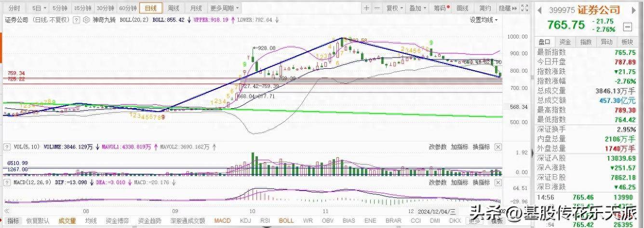Click the 指标 tab at bottom bar
The height and width of the screenshot is (228, 644).
13,221
